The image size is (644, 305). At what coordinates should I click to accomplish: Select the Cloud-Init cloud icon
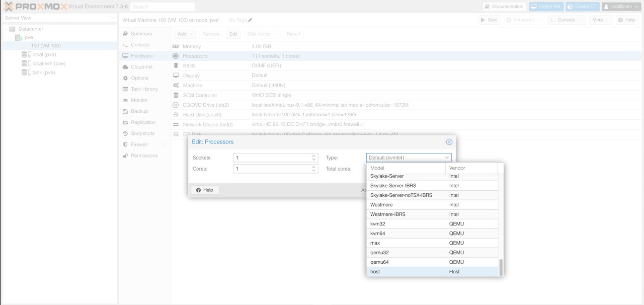(126, 67)
